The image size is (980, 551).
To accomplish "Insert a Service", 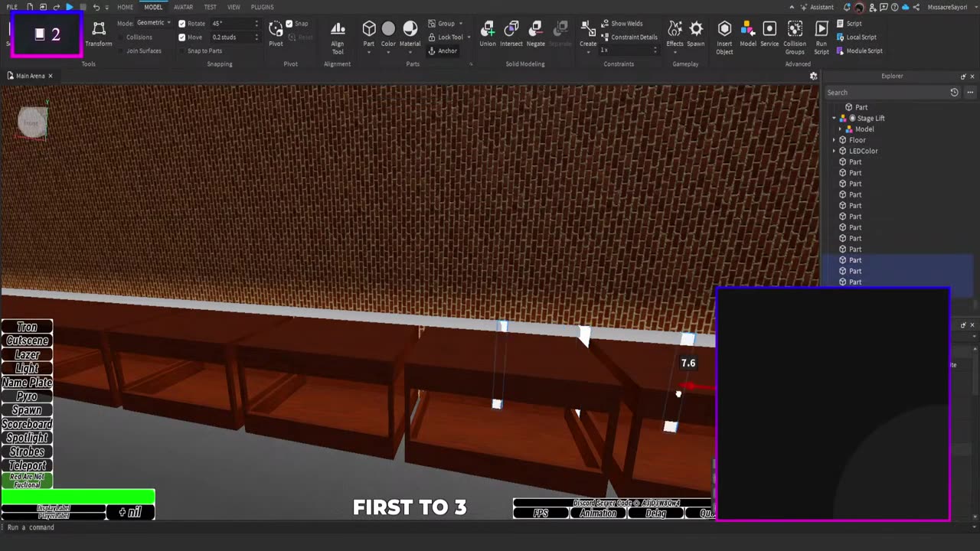I will pyautogui.click(x=769, y=34).
